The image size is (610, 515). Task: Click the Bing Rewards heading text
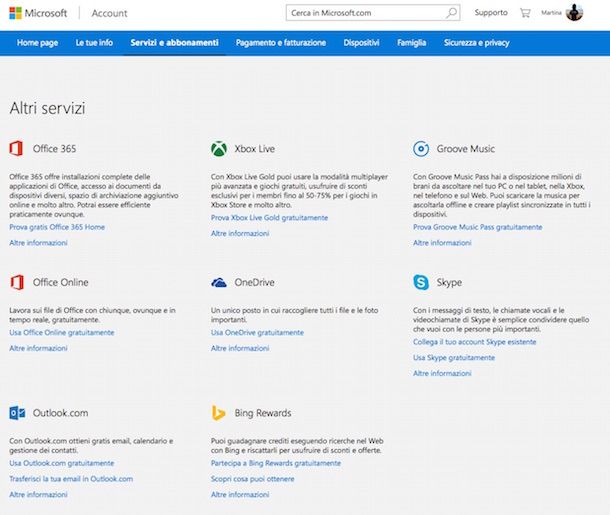pos(263,413)
